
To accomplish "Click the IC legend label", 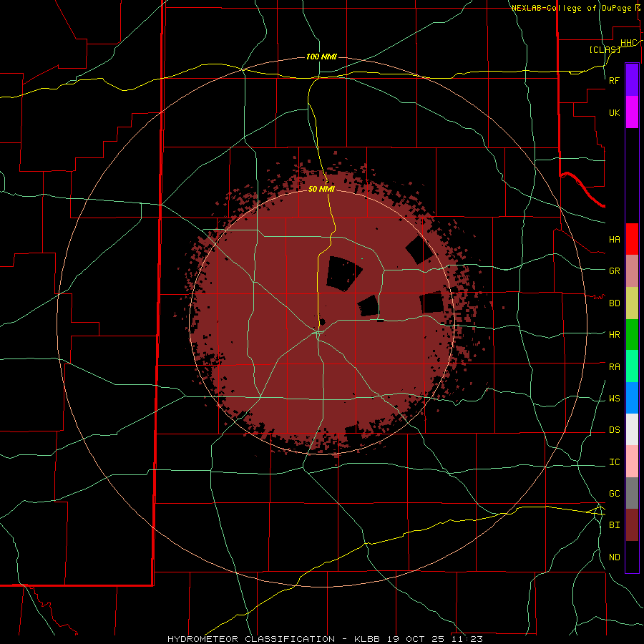I will tap(615, 462).
